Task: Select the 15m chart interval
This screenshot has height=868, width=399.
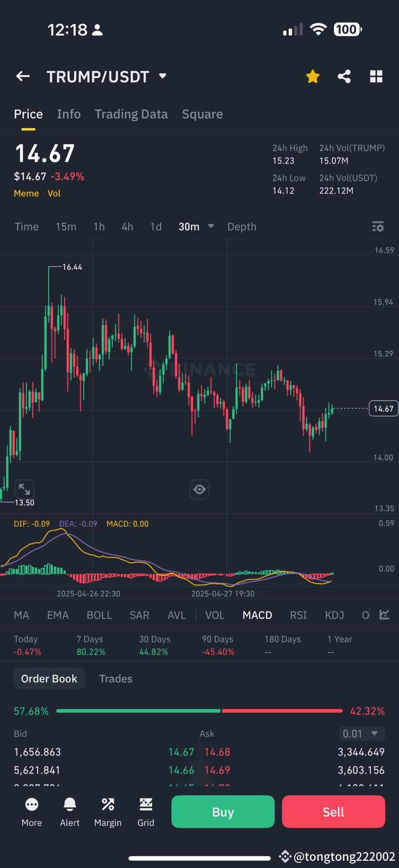Action: pyautogui.click(x=66, y=227)
